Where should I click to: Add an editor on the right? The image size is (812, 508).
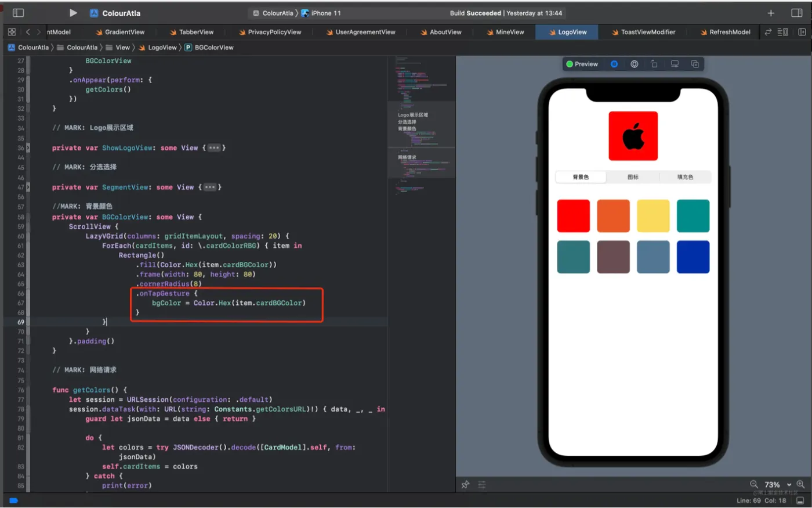[802, 32]
